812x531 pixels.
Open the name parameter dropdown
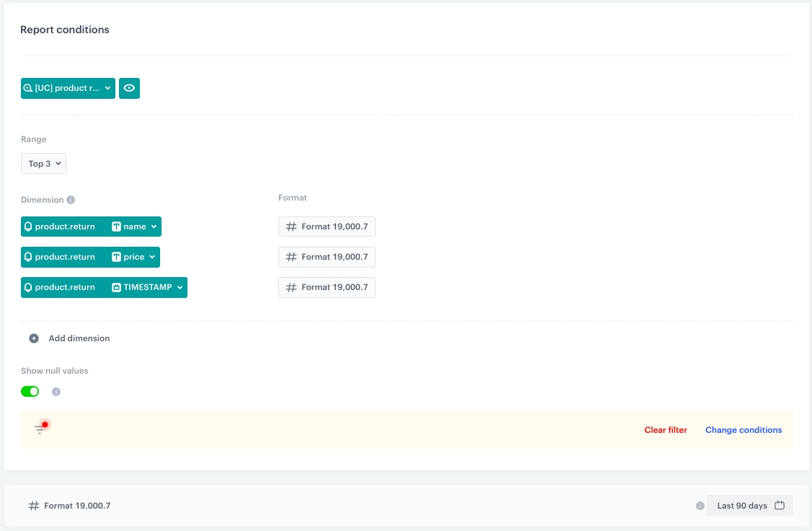pyautogui.click(x=135, y=227)
